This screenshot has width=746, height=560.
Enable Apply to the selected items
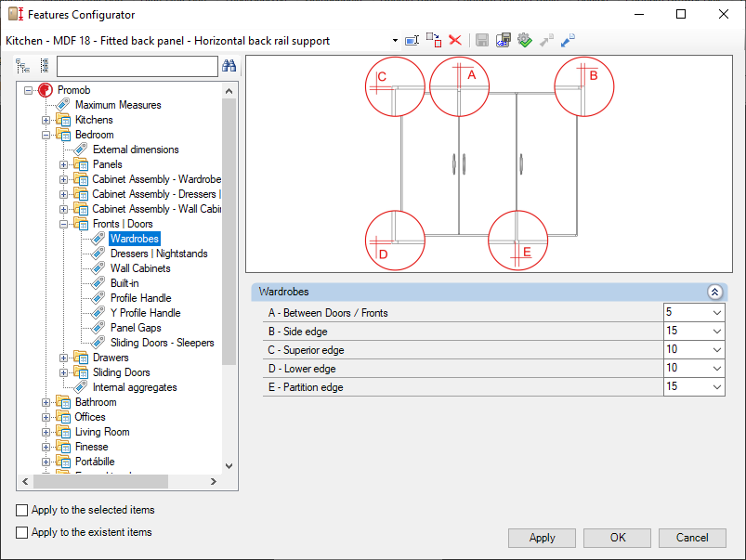pyautogui.click(x=22, y=510)
